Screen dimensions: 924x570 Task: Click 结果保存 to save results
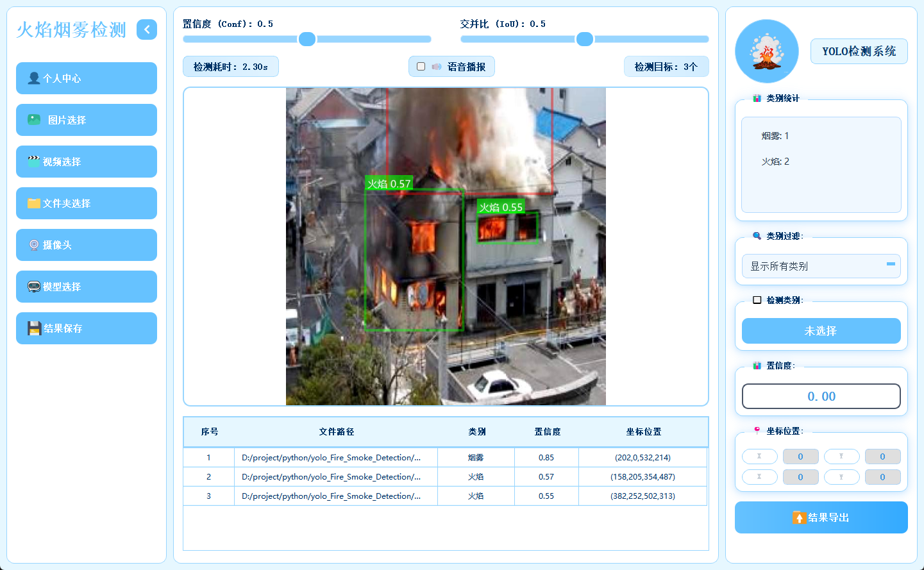click(87, 328)
